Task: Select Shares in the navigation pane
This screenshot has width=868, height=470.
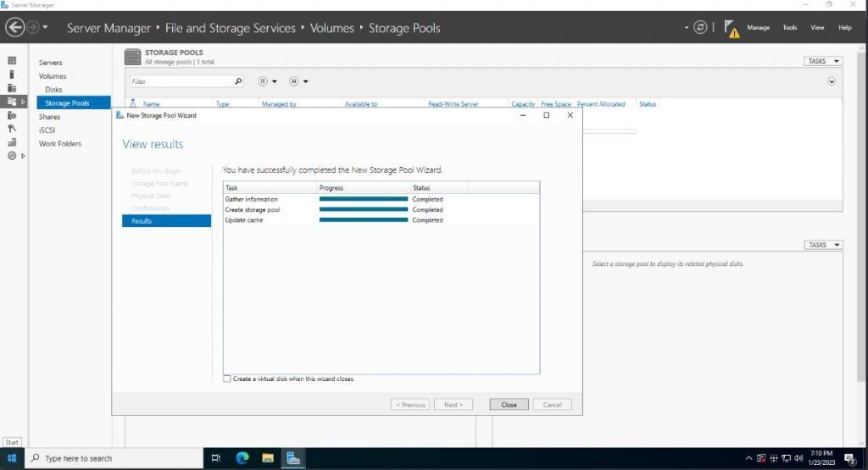Action: [50, 117]
